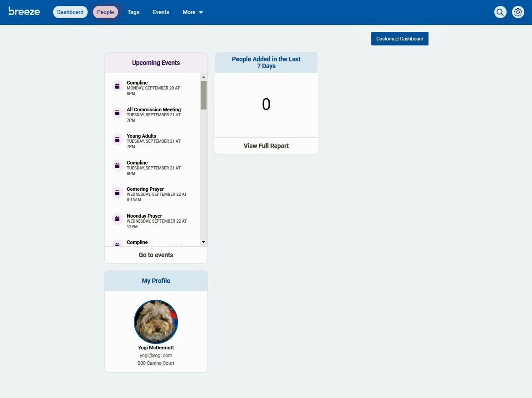Screen dimensions: 532x398
Task: Click calendar icon beside All Commission Meeting
Action: pyautogui.click(x=118, y=113)
